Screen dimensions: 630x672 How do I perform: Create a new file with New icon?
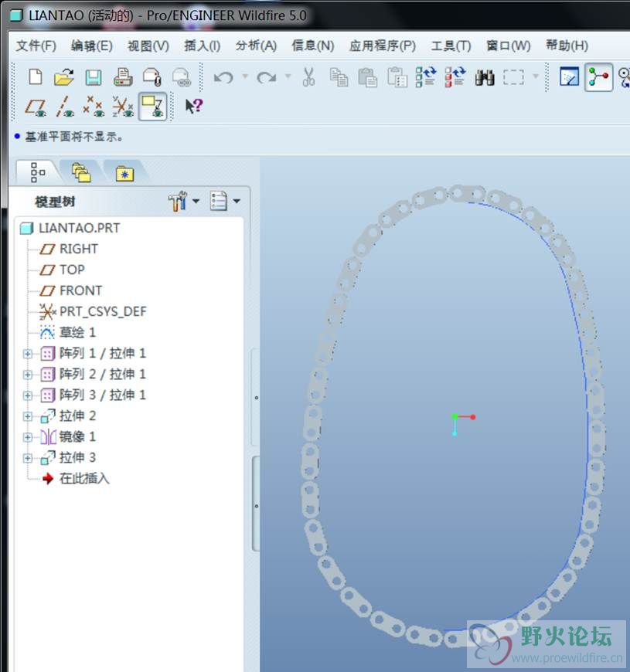pyautogui.click(x=35, y=77)
